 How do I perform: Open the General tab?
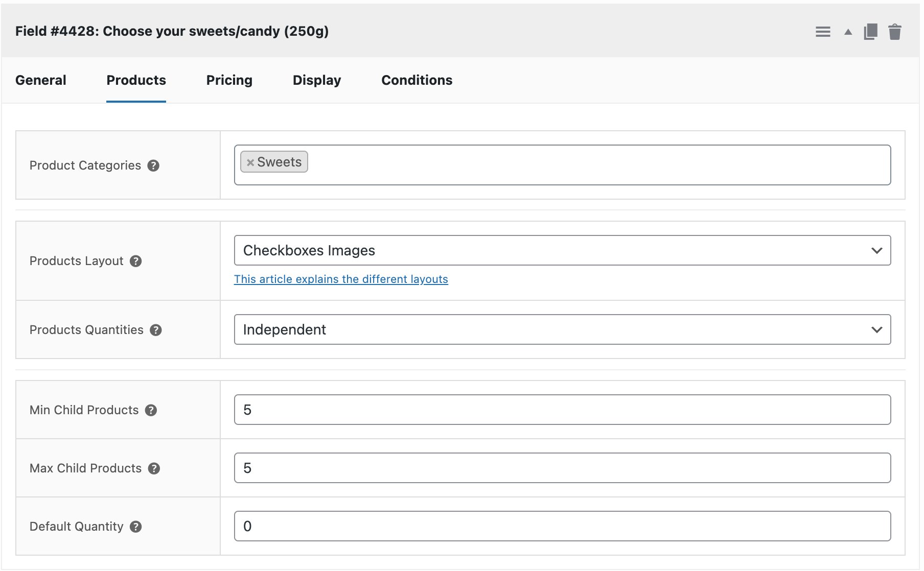click(41, 80)
